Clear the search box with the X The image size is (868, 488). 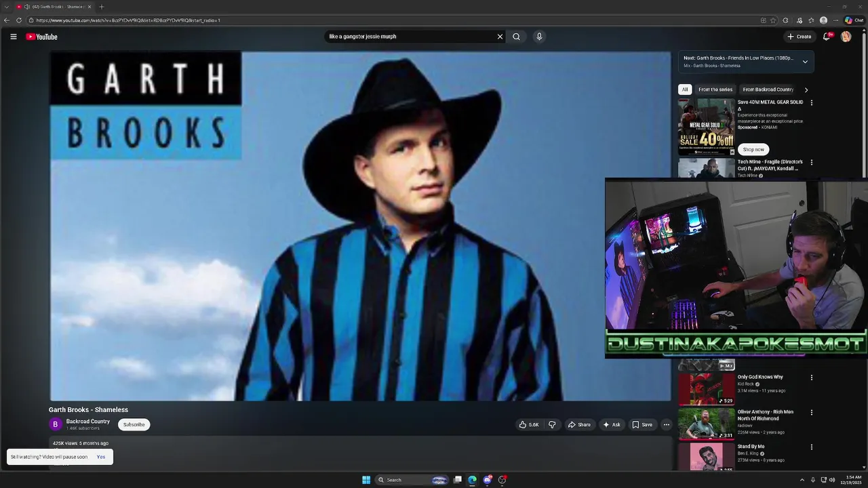click(x=500, y=37)
